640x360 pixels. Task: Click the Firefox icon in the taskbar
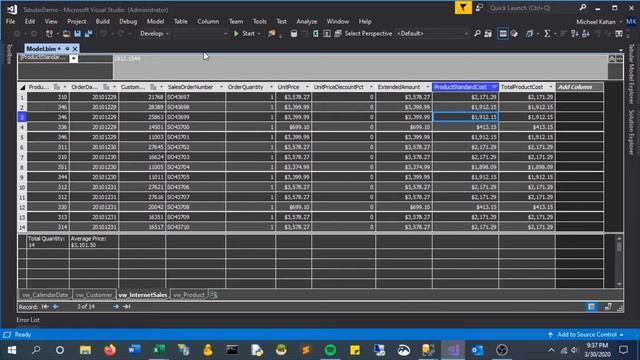click(110, 350)
